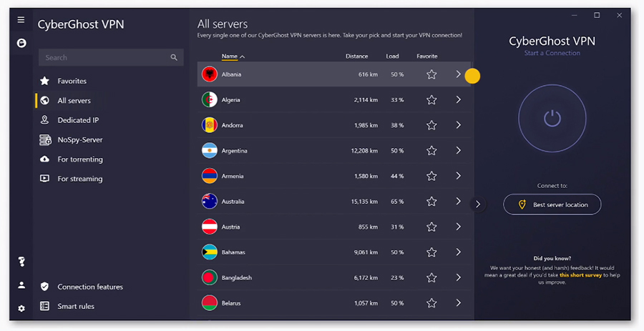Image resolution: width=644 pixels, height=331 pixels.
Task: Favorite the Australia server star
Action: (x=431, y=202)
